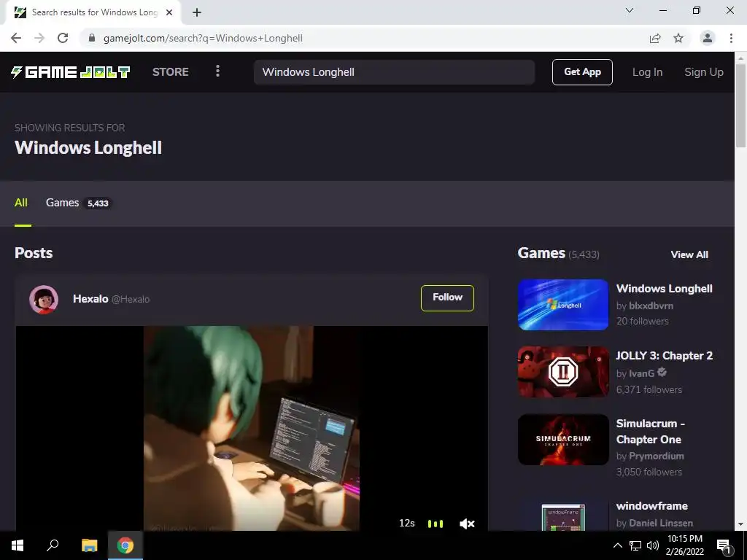Click the Windows Longhell game title
747x560 pixels.
coord(664,289)
